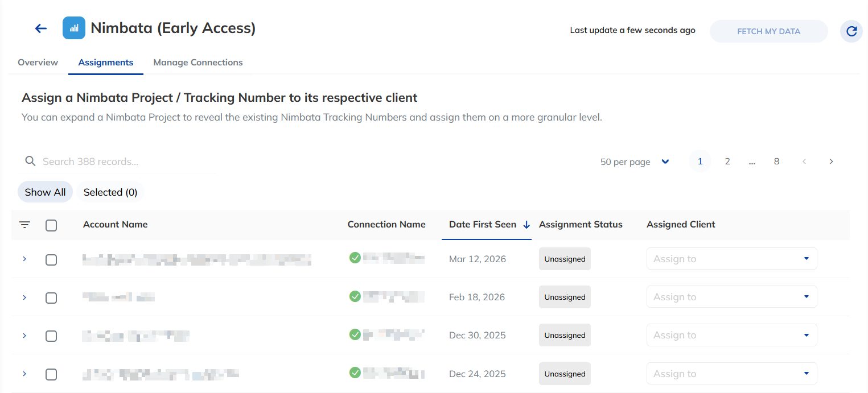Expand the Feb 18, 2026 row

tap(24, 297)
